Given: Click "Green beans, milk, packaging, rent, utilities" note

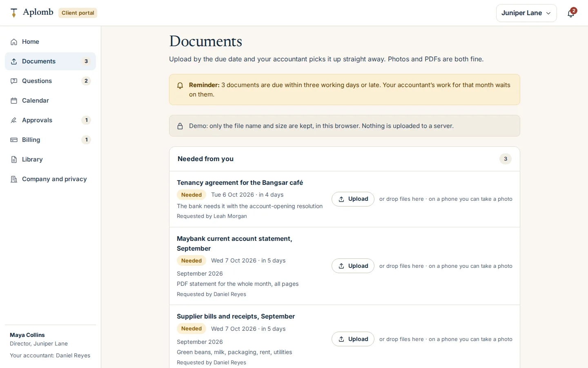Looking at the screenshot, I should [x=234, y=352].
